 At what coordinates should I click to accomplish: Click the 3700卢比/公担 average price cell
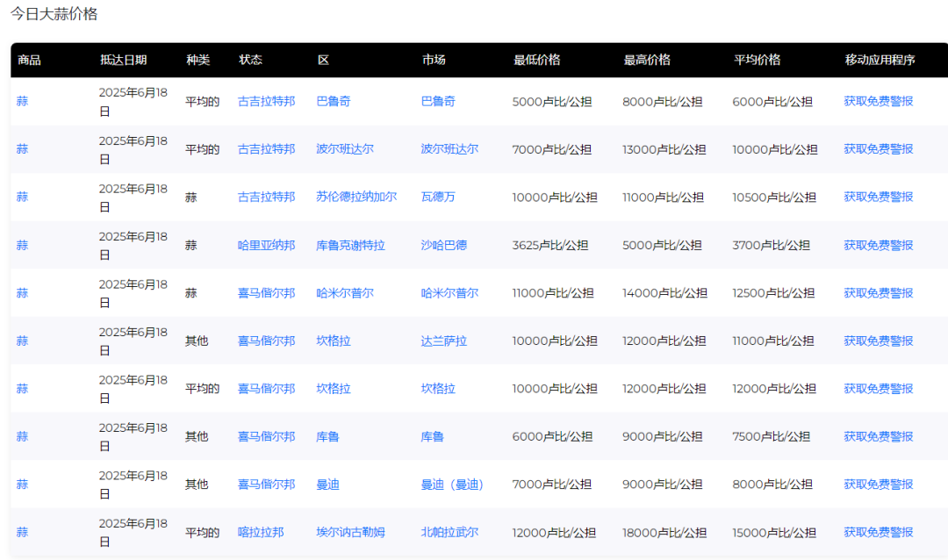771,246
